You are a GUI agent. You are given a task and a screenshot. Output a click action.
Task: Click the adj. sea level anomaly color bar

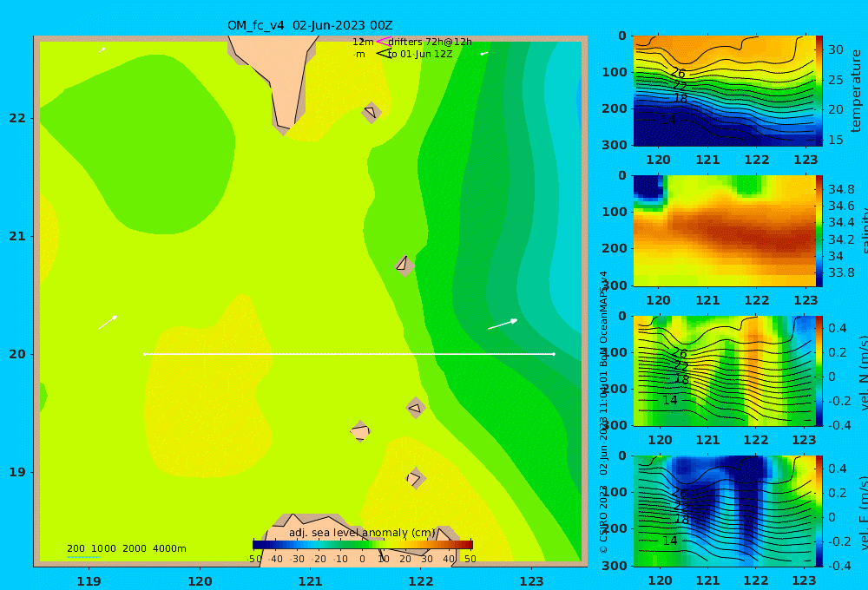(x=363, y=545)
